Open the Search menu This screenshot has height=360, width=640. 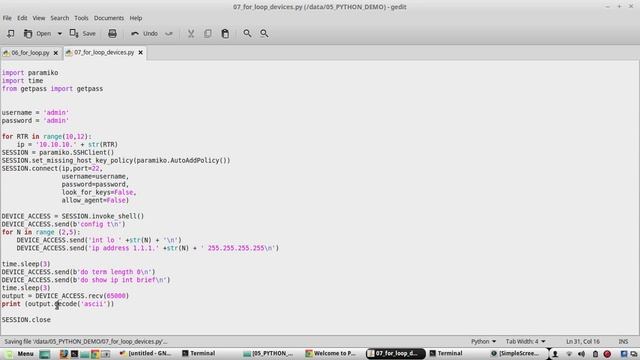click(60, 18)
